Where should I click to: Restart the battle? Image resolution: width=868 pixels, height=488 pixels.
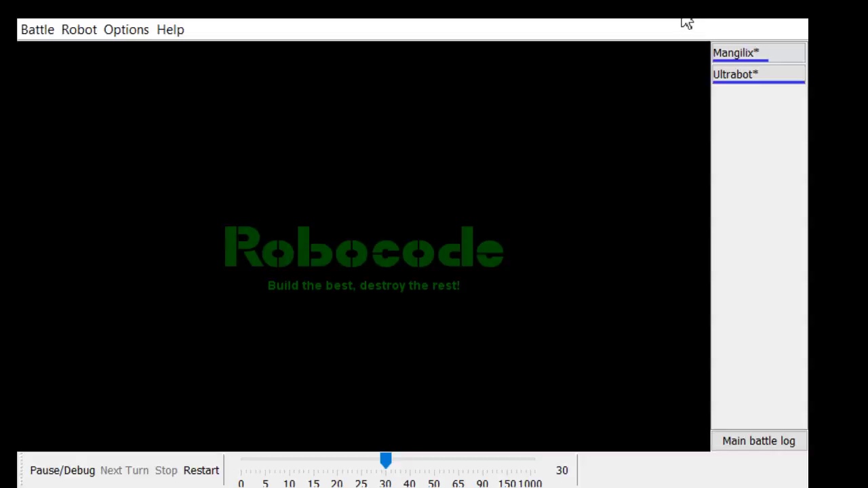(x=201, y=470)
